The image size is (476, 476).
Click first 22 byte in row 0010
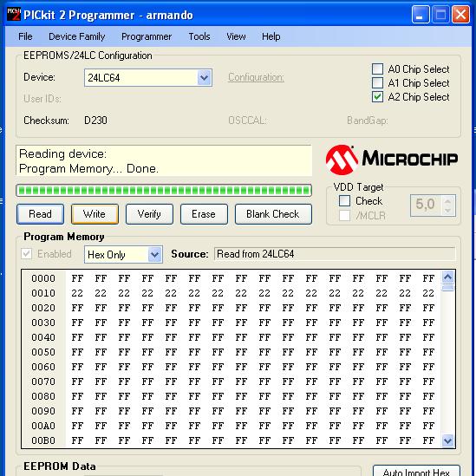click(77, 293)
